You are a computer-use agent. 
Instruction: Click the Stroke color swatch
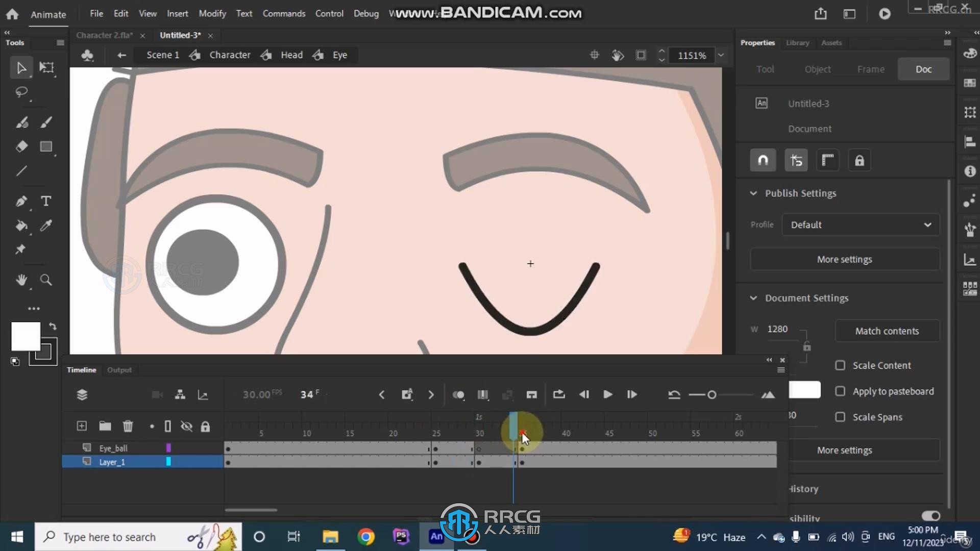pyautogui.click(x=44, y=352)
